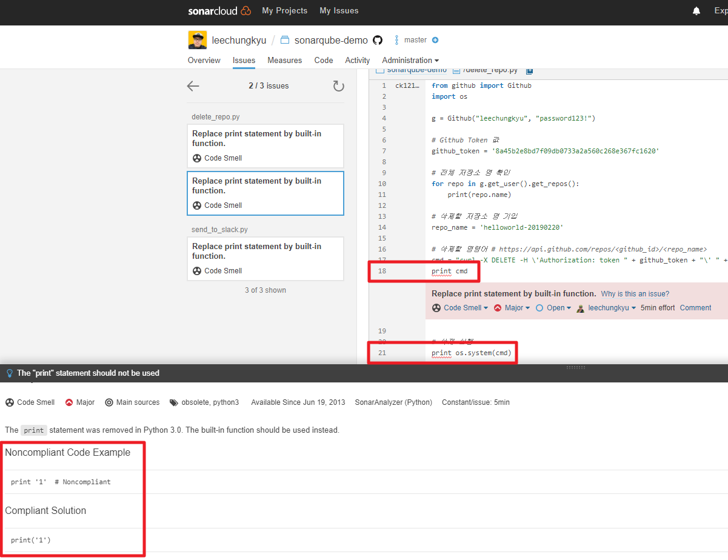The width and height of the screenshot is (728, 560).
Task: Open the leechungkyu assignee dropdown
Action: [606, 308]
